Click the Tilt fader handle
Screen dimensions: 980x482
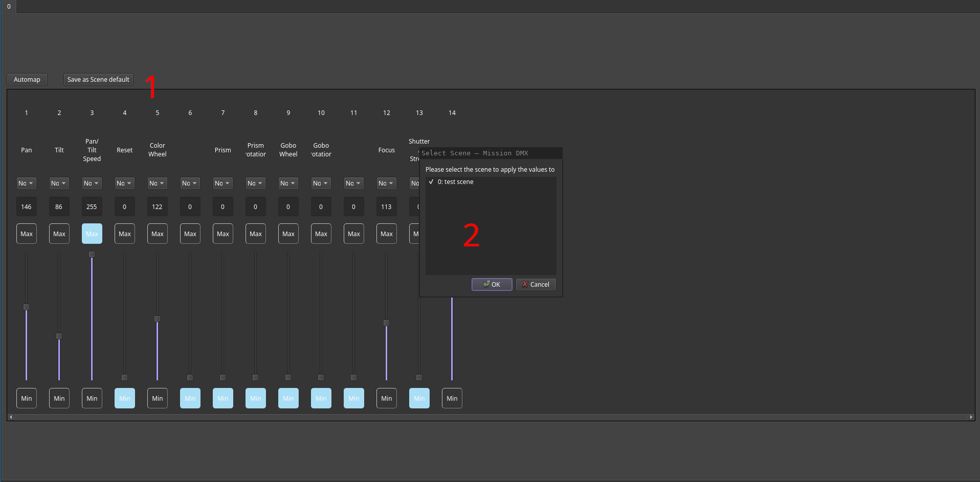click(x=59, y=336)
